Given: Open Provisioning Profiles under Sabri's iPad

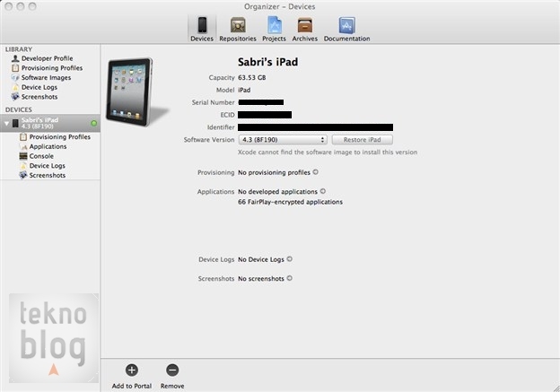Looking at the screenshot, I should coord(55,136).
